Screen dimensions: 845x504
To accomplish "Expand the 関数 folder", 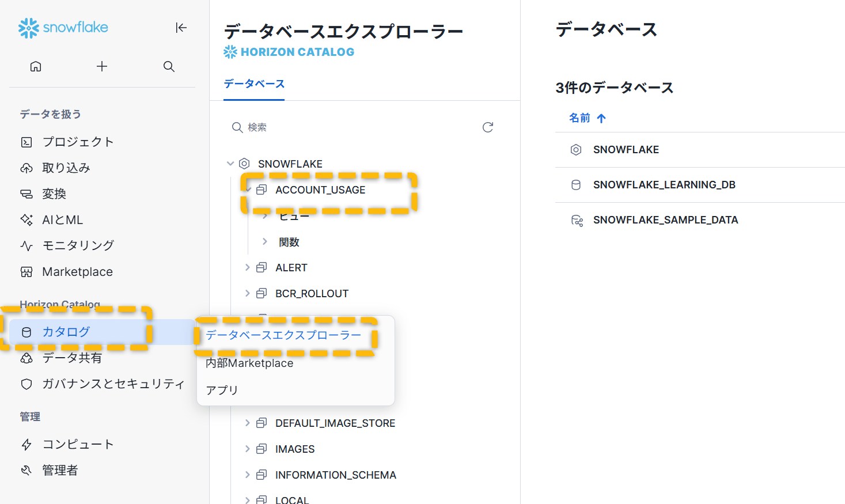I will 265,242.
